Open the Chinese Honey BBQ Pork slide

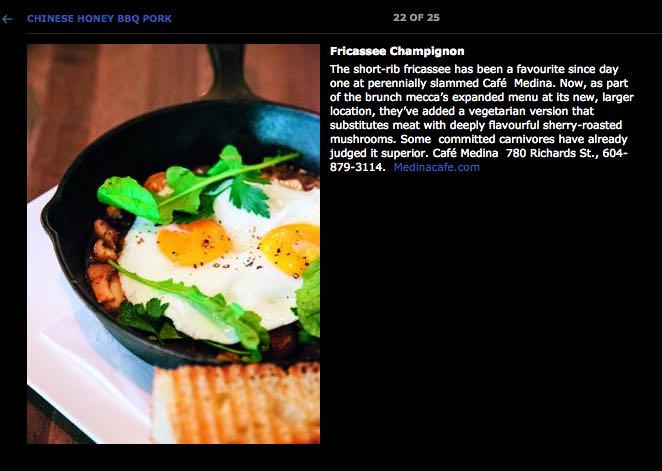tap(99, 19)
